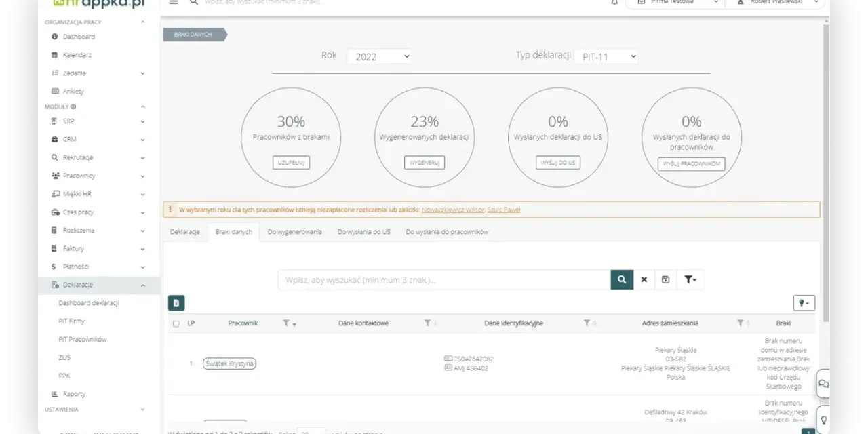Toggle the hamburger menu in top bar
The height and width of the screenshot is (434, 868).
point(174,2)
